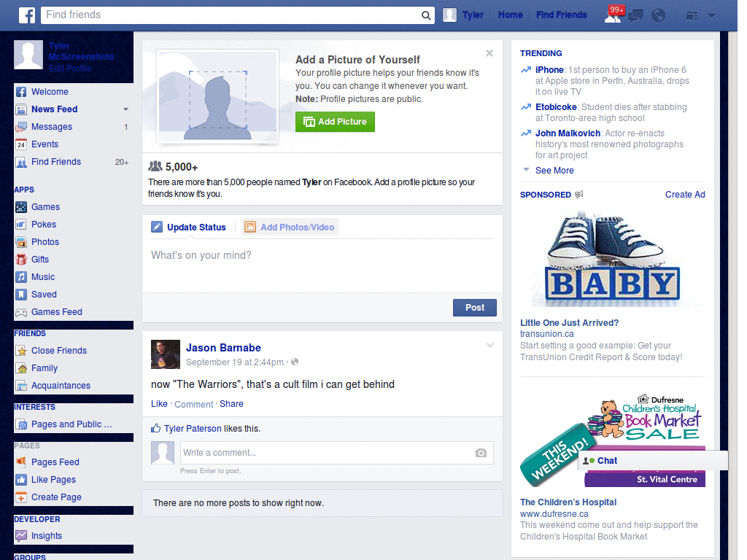Click the Close Friends star icon
This screenshot has height=560, width=747.
pyautogui.click(x=21, y=351)
